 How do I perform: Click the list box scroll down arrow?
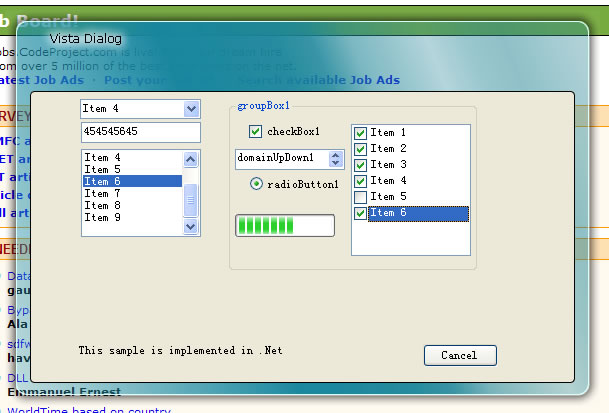pyautogui.click(x=190, y=227)
